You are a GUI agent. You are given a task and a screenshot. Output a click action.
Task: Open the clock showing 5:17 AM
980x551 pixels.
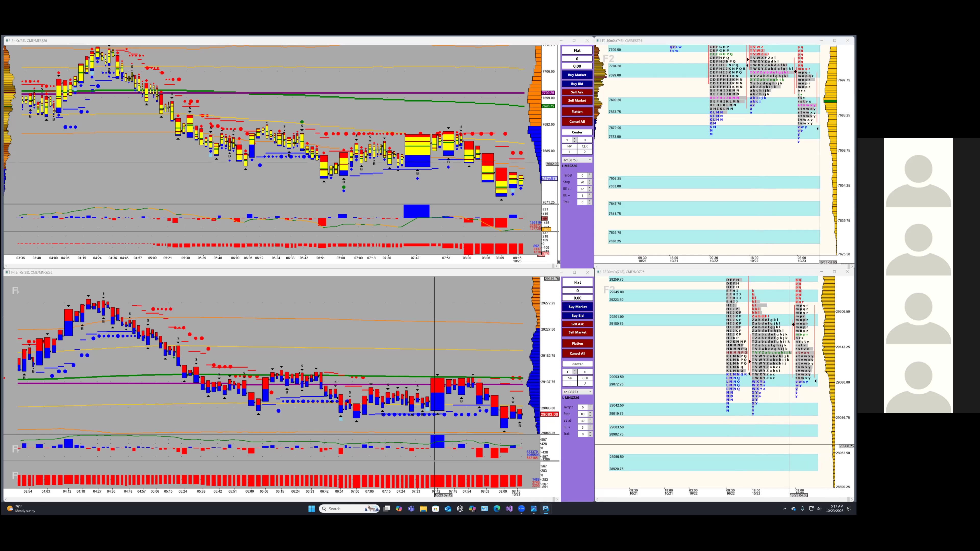[834, 508]
